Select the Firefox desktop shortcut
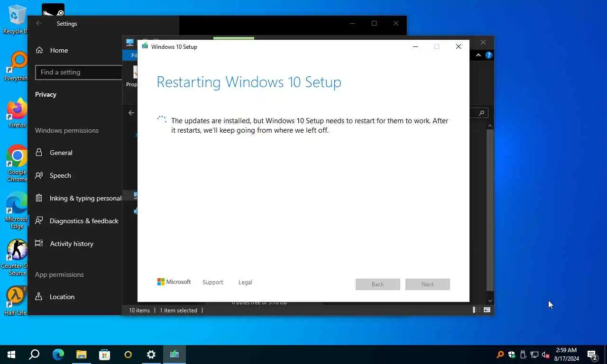Image resolution: width=607 pixels, height=364 pixels. [17, 113]
